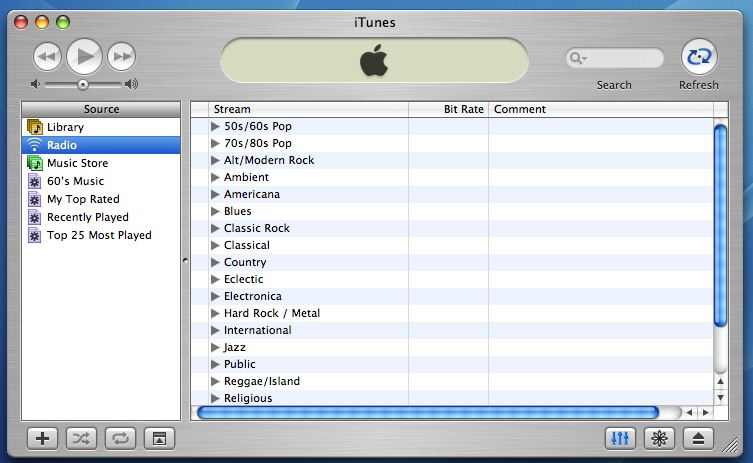The image size is (753, 463).
Task: Select the Recently Played playlist
Action: (101, 217)
